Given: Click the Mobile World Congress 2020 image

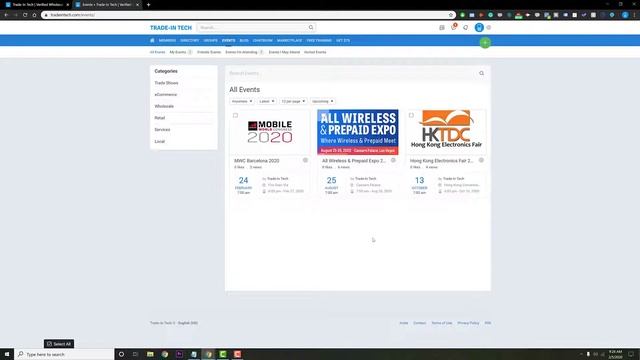Looking at the screenshot, I should coord(270,132).
